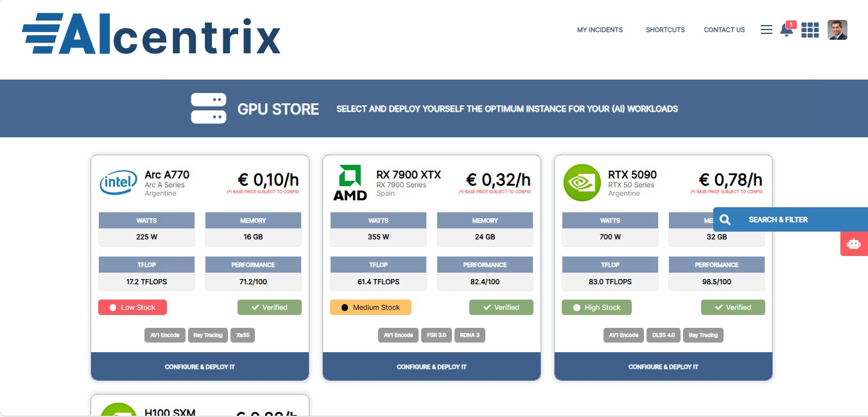868x417 pixels.
Task: Click the NVIDIA logo on RTX 5090
Action: pyautogui.click(x=582, y=183)
